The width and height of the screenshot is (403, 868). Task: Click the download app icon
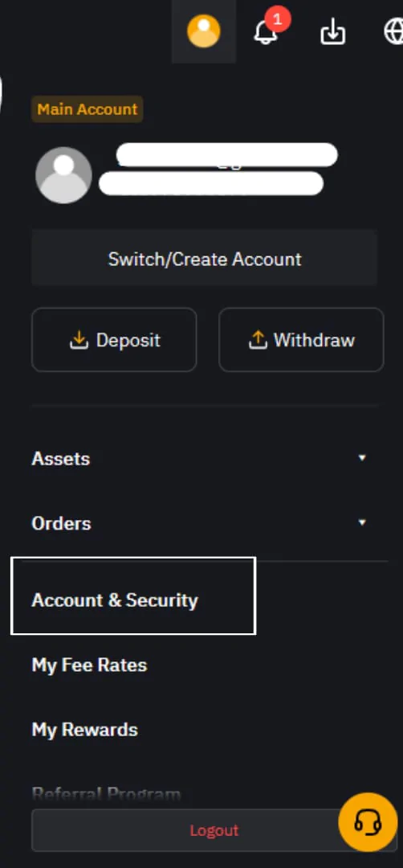(333, 33)
